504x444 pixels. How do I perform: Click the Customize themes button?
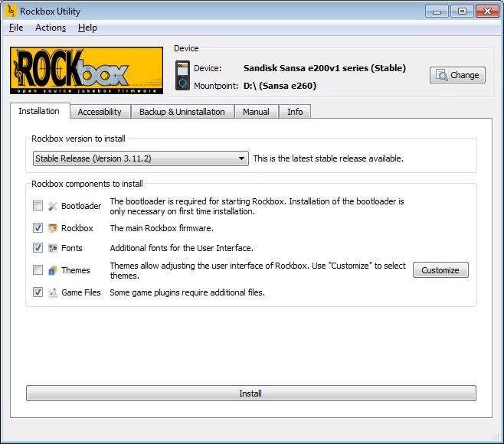(440, 270)
